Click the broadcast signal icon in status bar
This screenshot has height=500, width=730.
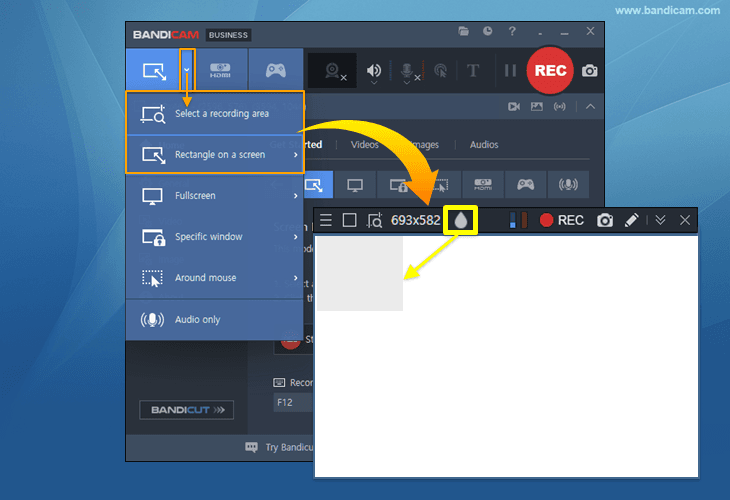click(560, 107)
